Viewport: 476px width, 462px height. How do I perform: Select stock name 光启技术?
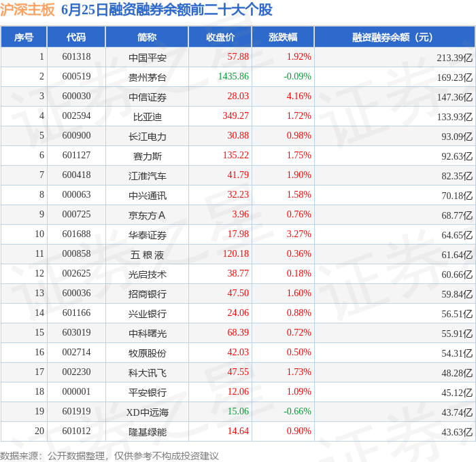pyautogui.click(x=148, y=274)
